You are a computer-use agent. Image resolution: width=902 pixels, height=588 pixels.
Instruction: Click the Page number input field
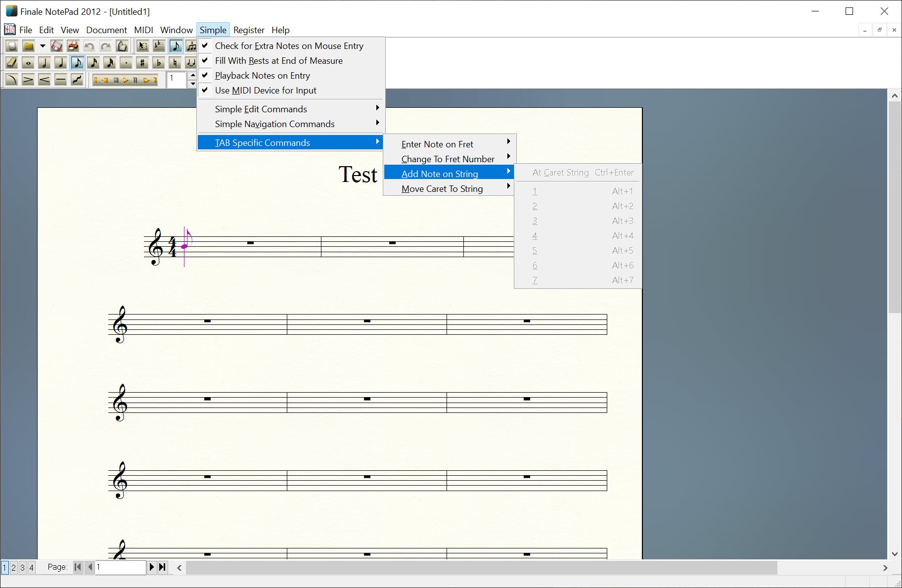click(121, 567)
